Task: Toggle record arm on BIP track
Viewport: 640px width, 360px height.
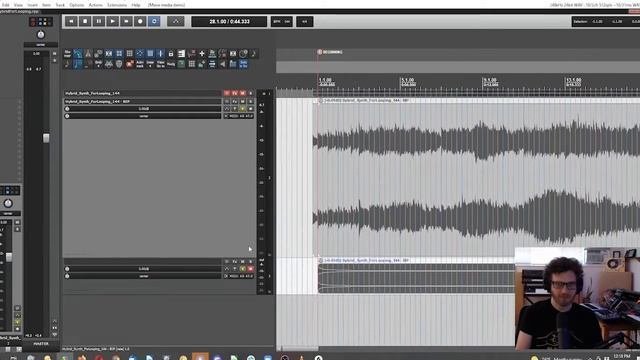Action: (251, 109)
